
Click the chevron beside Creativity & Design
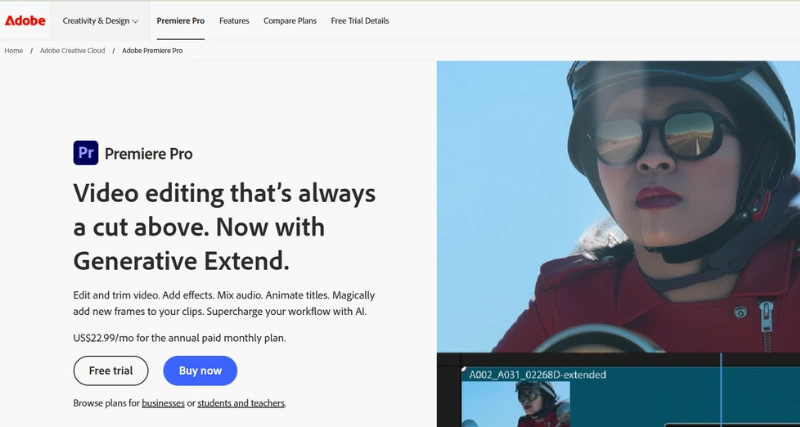pyautogui.click(x=135, y=21)
